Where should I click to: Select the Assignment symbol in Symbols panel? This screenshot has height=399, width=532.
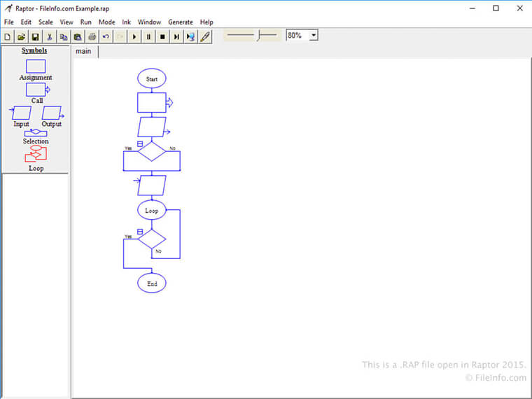coord(36,66)
